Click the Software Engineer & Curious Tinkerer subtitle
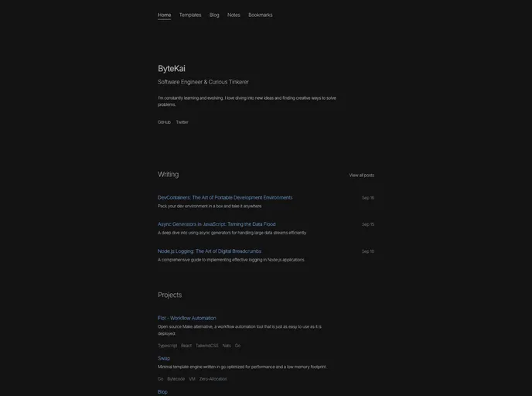This screenshot has height=396, width=532. click(x=203, y=82)
